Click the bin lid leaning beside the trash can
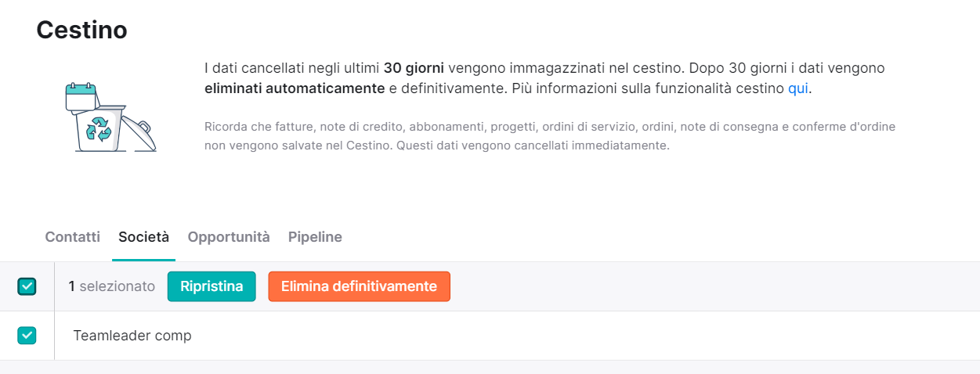 click(139, 134)
